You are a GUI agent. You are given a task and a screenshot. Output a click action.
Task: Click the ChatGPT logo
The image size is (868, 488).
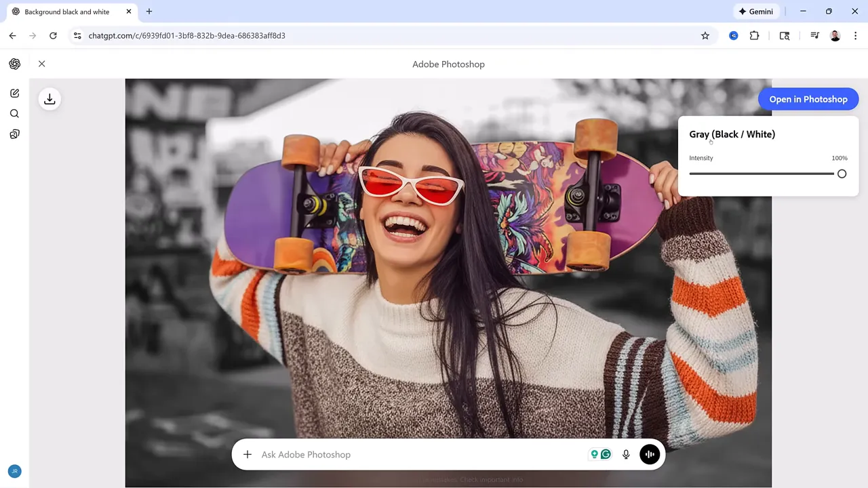tap(15, 64)
